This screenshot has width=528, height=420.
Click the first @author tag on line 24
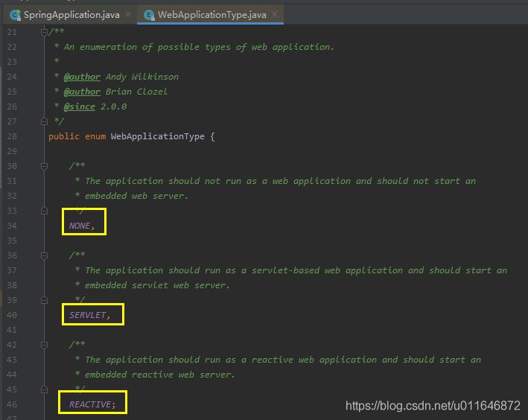82,77
